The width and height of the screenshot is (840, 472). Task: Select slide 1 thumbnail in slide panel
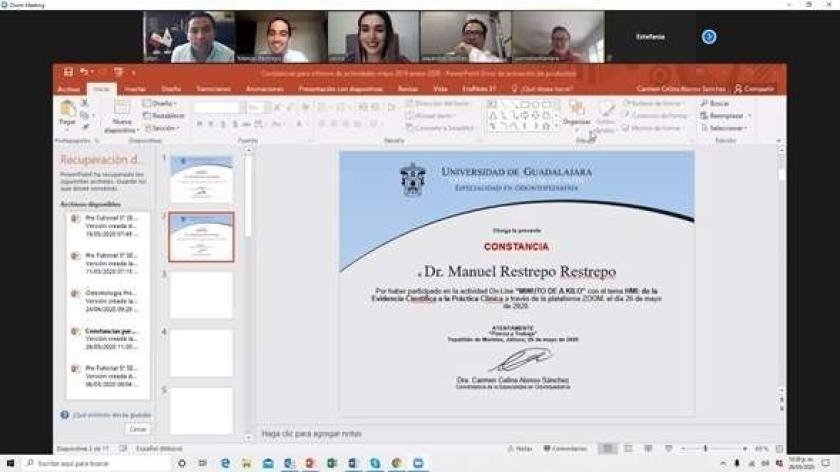[201, 179]
